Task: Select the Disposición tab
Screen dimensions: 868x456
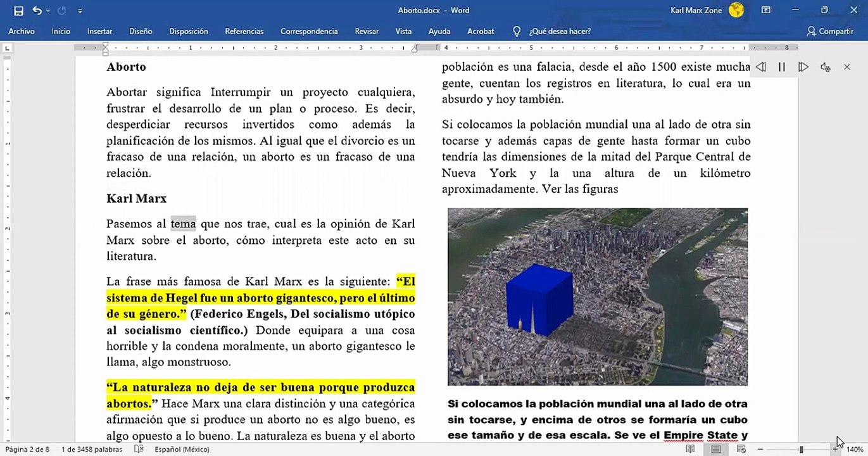Action: pos(189,31)
